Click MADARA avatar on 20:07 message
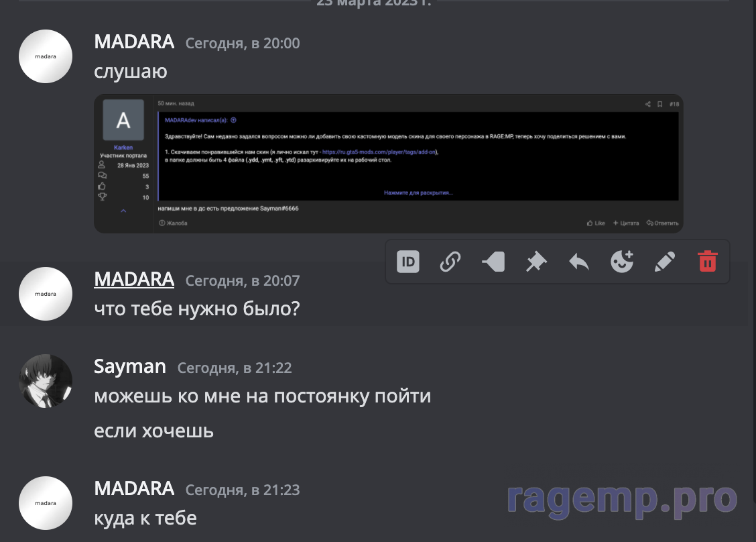The image size is (756, 542). tap(46, 294)
